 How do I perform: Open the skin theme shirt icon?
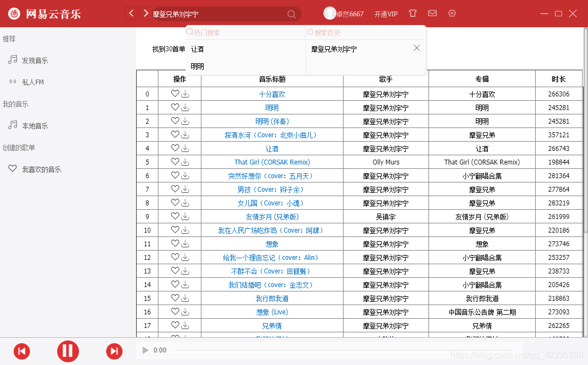413,13
